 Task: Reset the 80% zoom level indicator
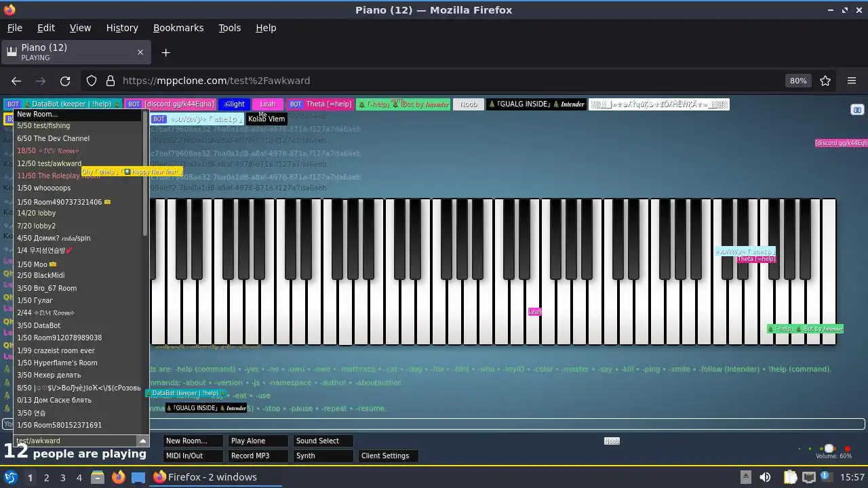[x=798, y=81]
